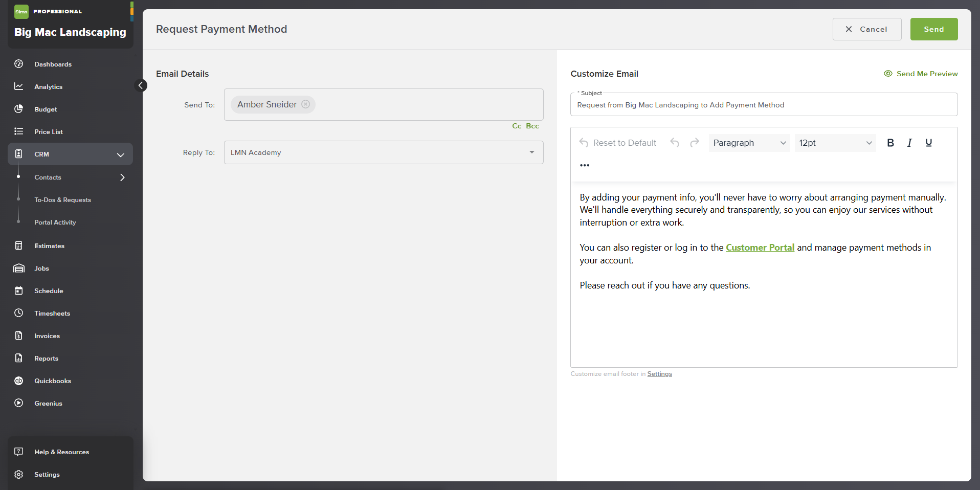Remove Amber Sneider recipient chip
The height and width of the screenshot is (490, 980).
click(x=305, y=104)
